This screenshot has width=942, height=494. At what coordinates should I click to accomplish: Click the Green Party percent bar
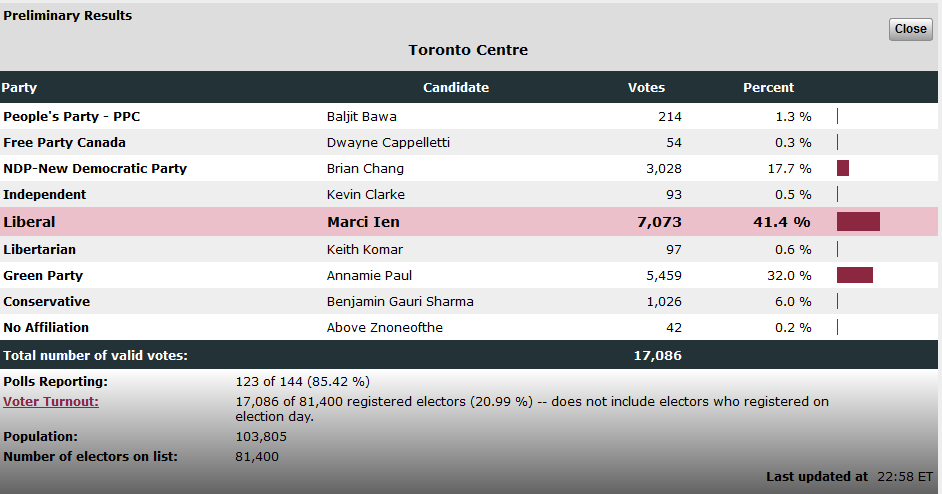[x=855, y=275]
